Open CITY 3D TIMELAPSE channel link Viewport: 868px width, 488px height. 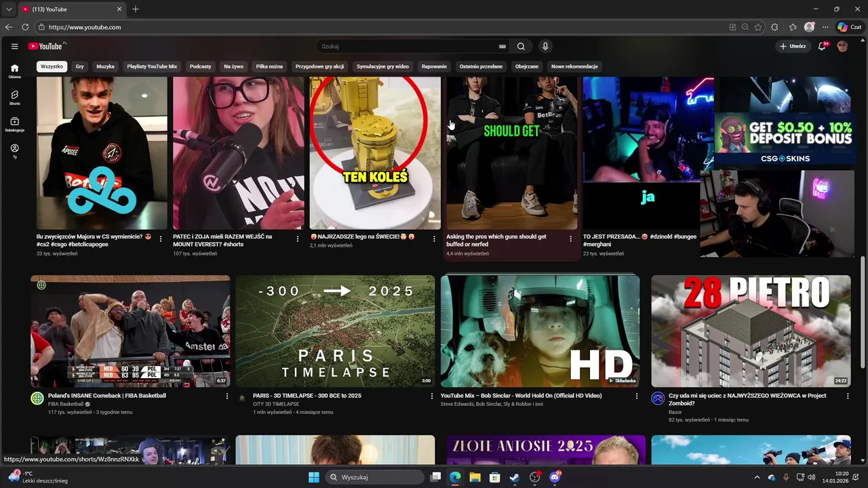point(276,404)
